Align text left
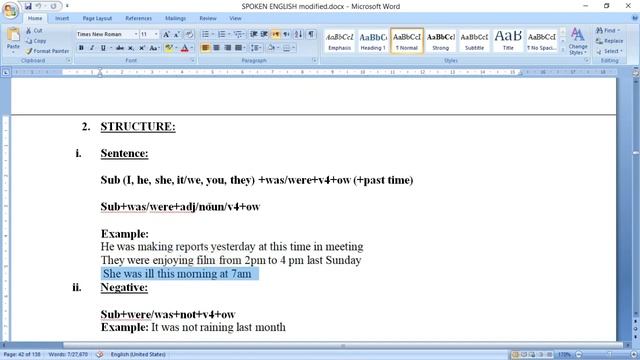Screen dimensions: 640x360 point(205,48)
